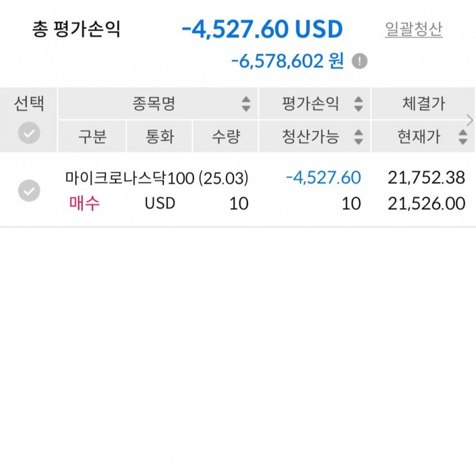Image resolution: width=476 pixels, height=464 pixels.
Task: Expand more columns with the right chevron
Action: click(x=469, y=120)
